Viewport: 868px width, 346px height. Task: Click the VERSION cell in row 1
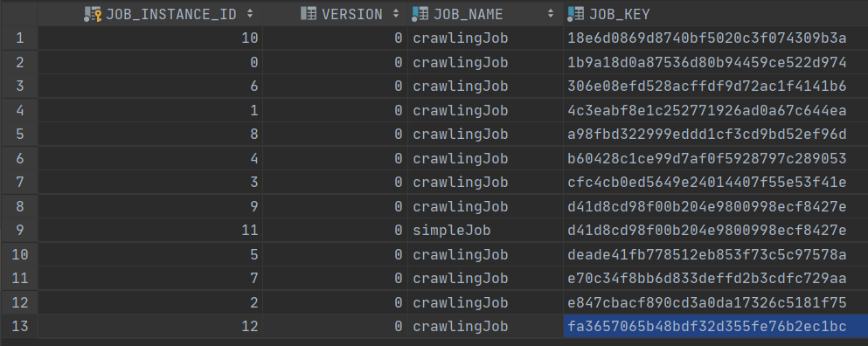coord(336,38)
